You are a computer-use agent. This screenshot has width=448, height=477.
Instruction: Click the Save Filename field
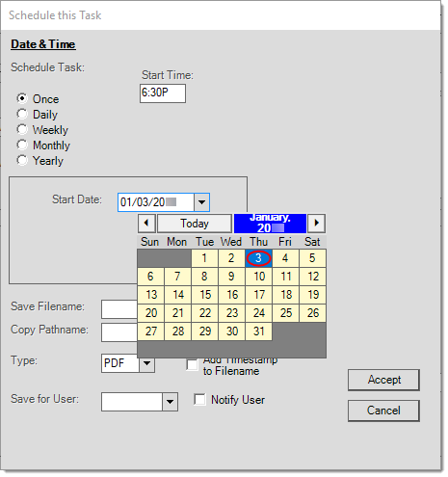pos(119,309)
